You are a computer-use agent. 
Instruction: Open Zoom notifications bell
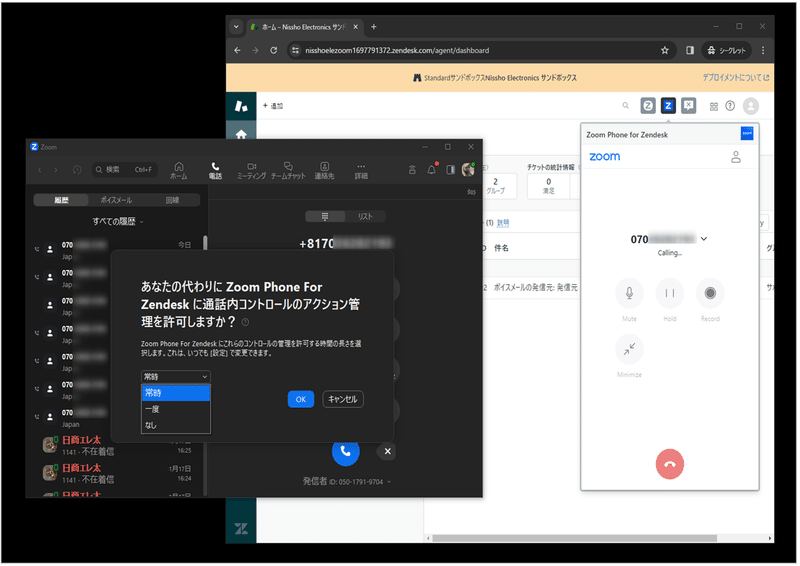point(433,170)
